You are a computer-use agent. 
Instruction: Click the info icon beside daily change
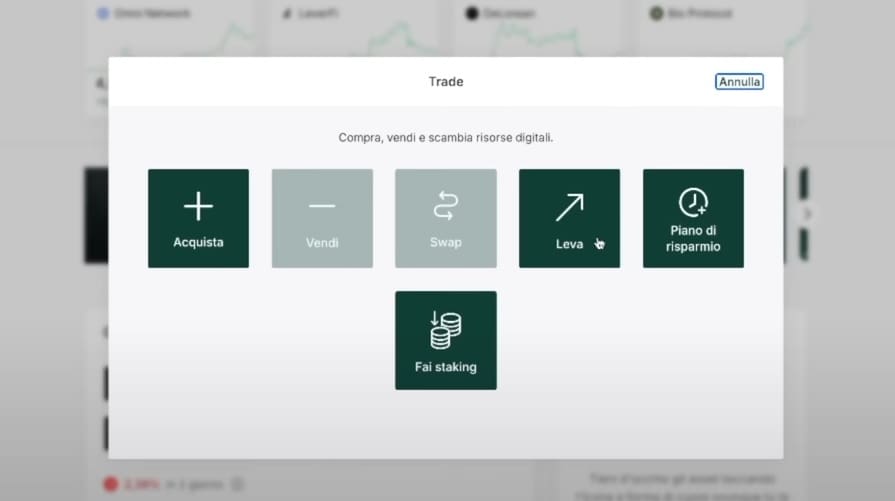point(237,484)
